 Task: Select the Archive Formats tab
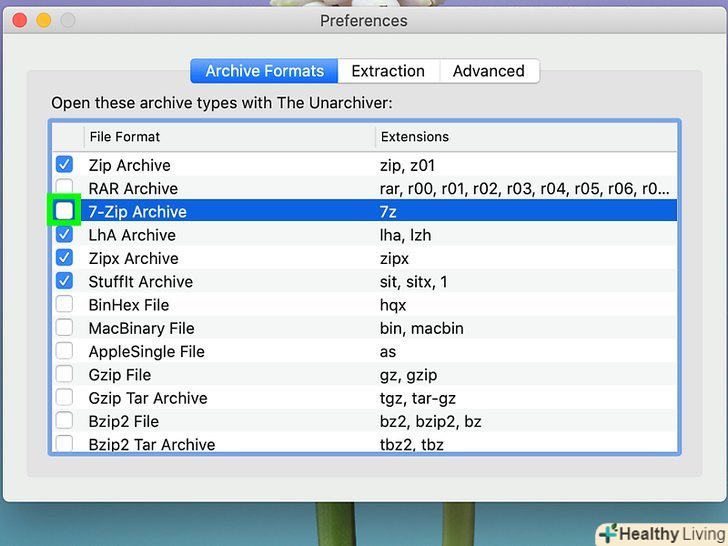pos(264,71)
